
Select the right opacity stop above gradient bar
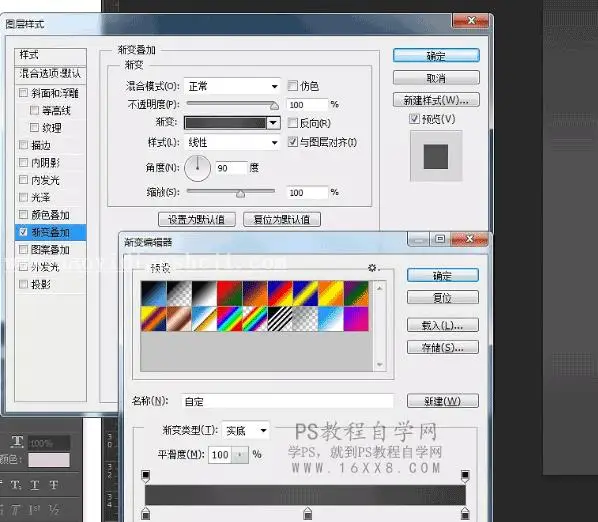(465, 476)
